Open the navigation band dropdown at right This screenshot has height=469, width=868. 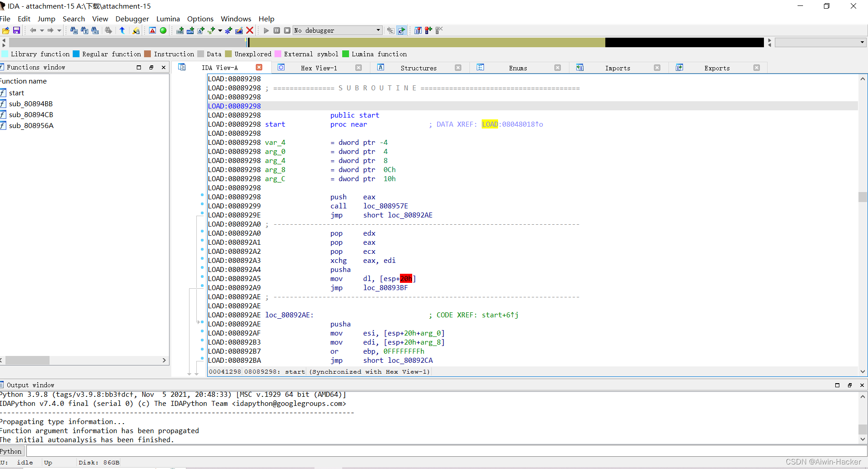(x=820, y=42)
